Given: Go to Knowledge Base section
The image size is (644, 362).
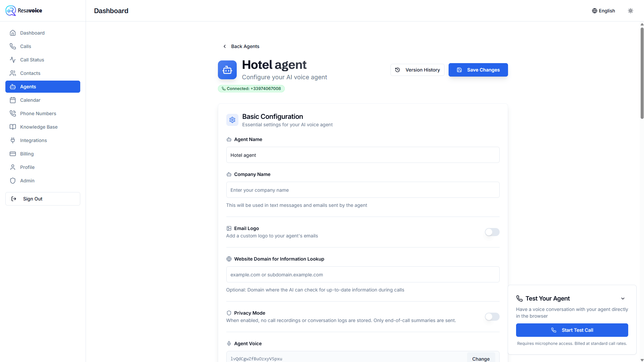Looking at the screenshot, I should (x=43, y=127).
